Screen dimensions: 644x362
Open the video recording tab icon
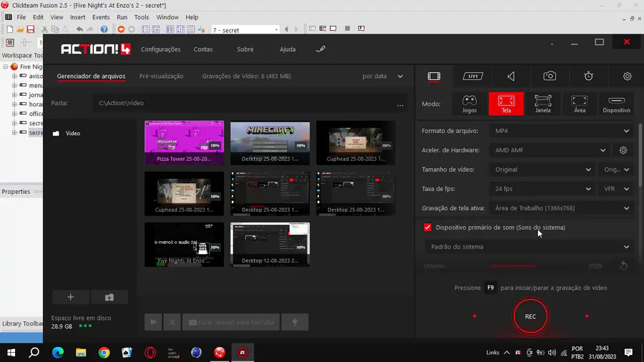click(x=434, y=77)
